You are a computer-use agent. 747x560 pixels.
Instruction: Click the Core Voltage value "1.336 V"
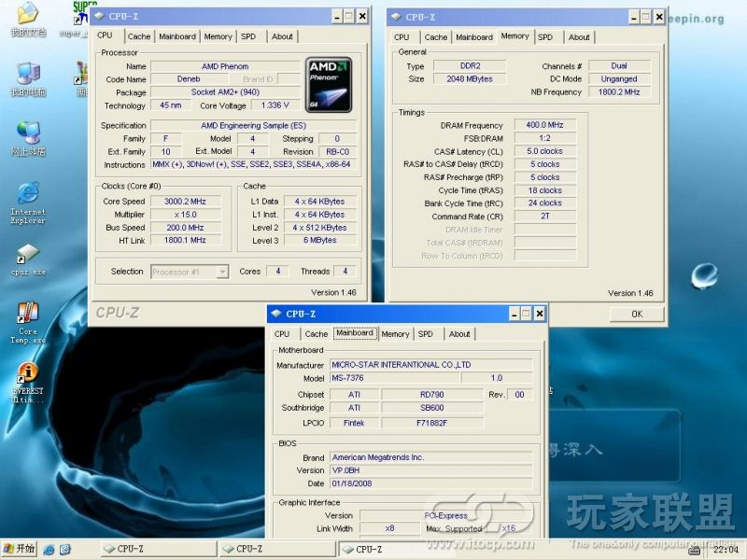point(275,105)
